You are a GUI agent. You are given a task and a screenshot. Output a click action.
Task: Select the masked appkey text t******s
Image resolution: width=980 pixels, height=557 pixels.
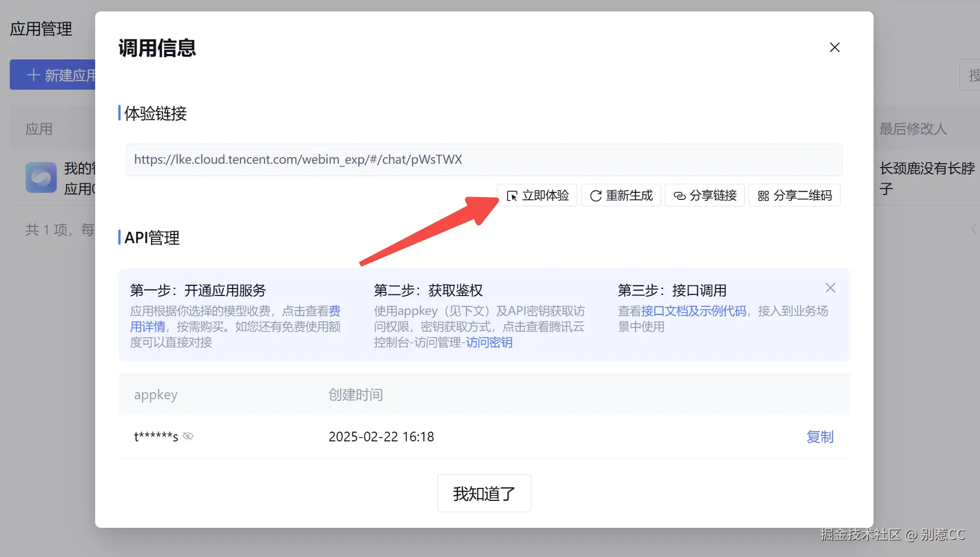click(x=156, y=437)
